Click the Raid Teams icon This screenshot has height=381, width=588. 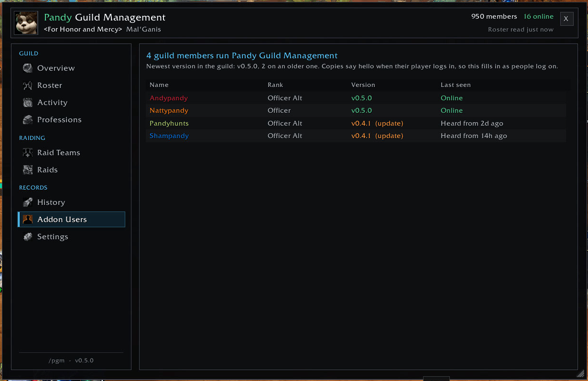[x=28, y=152]
